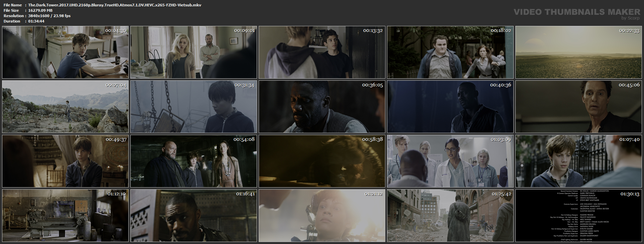
Task: Click the File Size label
Action: tap(11, 10)
